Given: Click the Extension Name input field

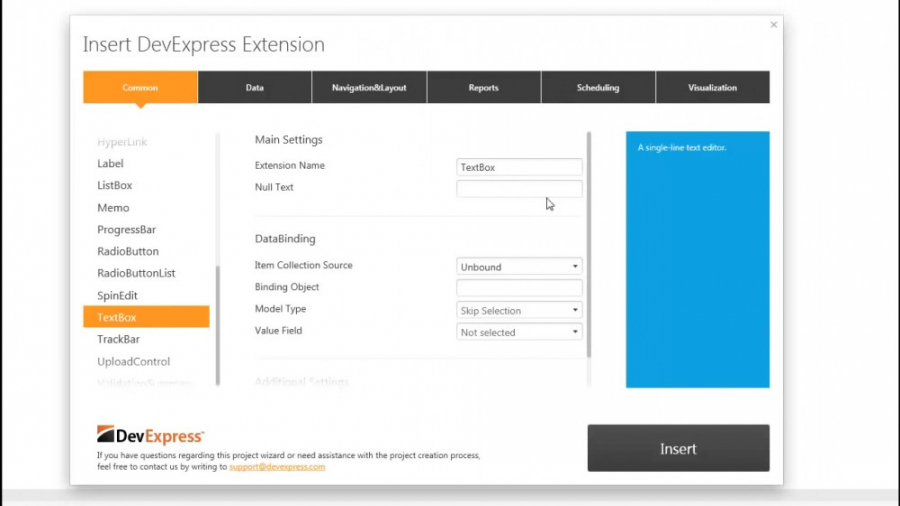Looking at the screenshot, I should pyautogui.click(x=519, y=167).
